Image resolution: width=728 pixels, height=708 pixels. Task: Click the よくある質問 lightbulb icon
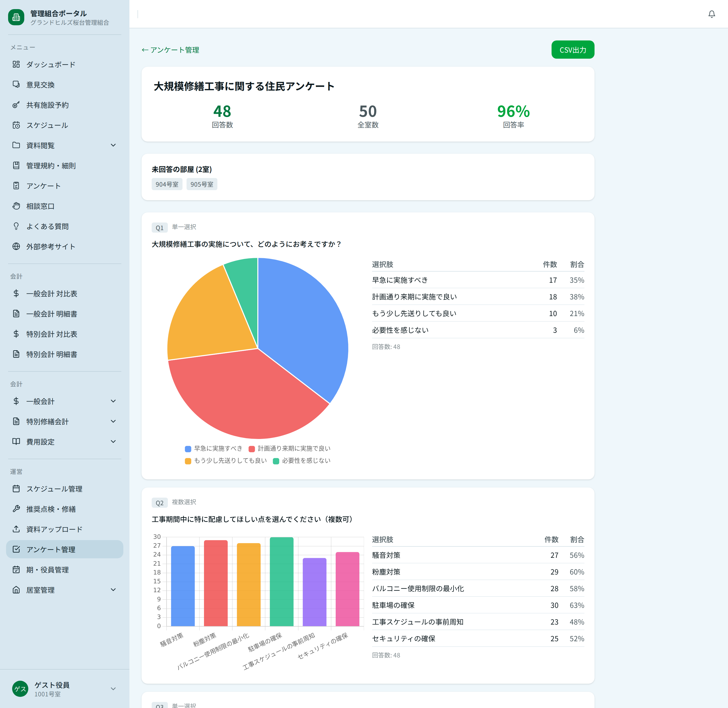16,226
